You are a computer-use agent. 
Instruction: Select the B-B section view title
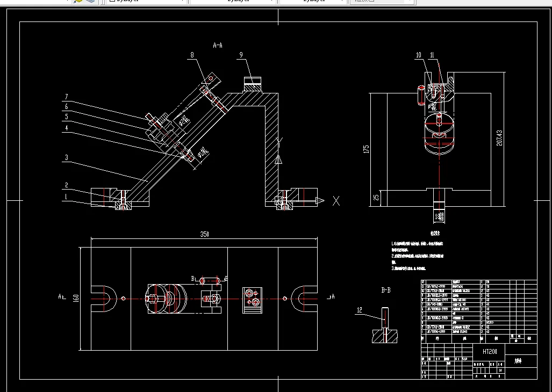[x=386, y=290]
